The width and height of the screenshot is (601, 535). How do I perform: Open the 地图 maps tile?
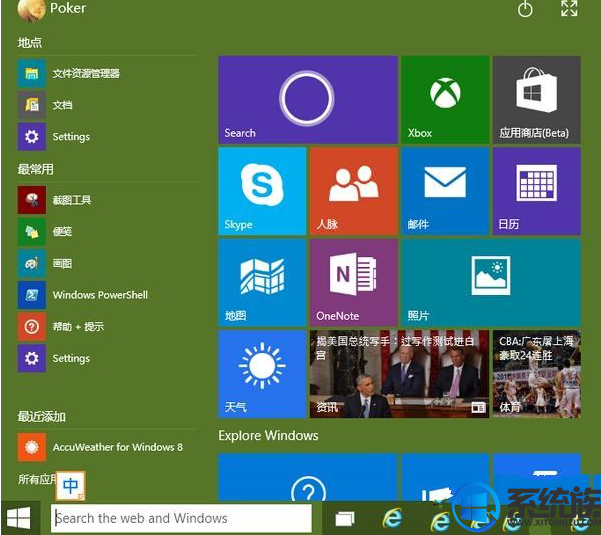[262, 282]
